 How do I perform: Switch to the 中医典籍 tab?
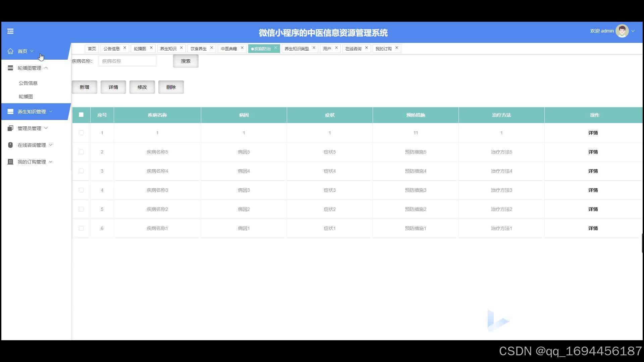(229, 49)
